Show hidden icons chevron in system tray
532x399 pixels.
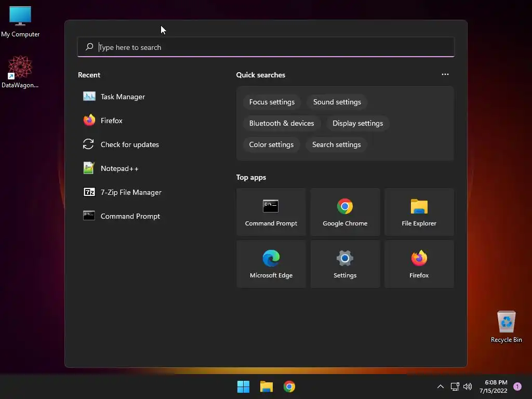[x=441, y=387]
